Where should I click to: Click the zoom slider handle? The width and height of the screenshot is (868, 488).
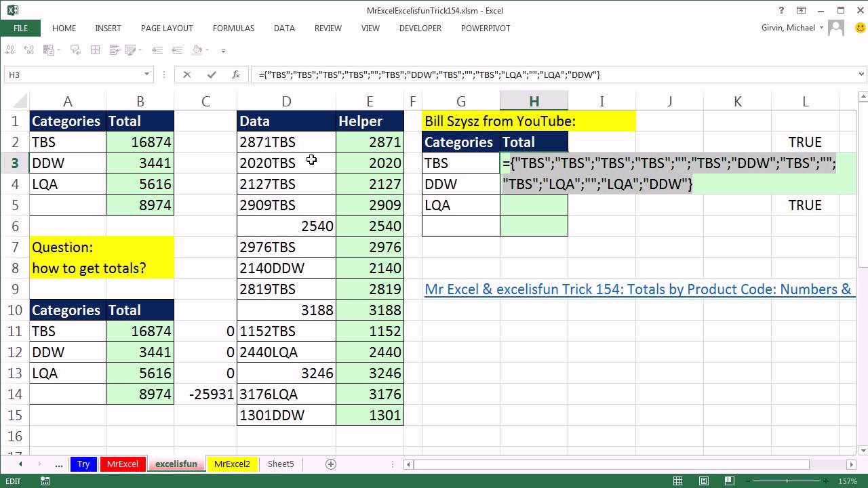coord(787,481)
